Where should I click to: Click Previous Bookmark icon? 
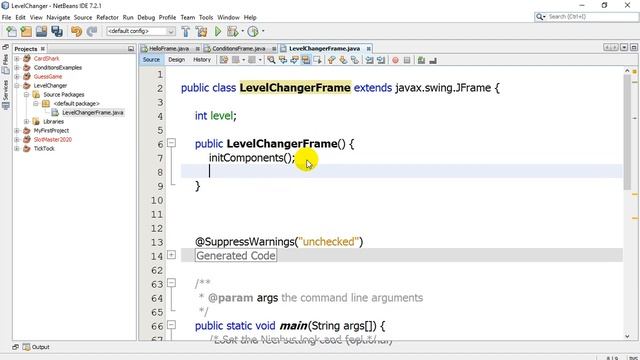click(331, 60)
